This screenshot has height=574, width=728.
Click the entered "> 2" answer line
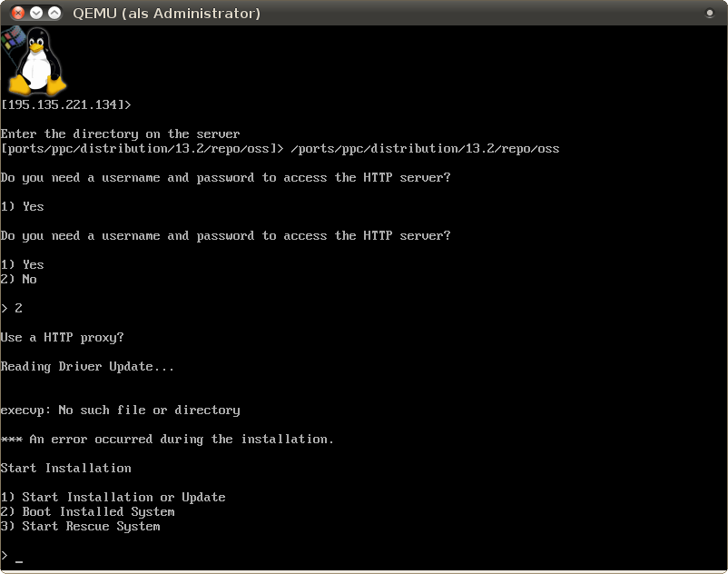pos(12,308)
